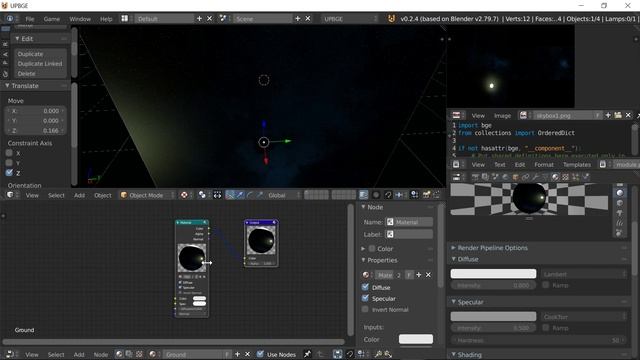Open the Game menu
The width and height of the screenshot is (640, 360).
51,19
